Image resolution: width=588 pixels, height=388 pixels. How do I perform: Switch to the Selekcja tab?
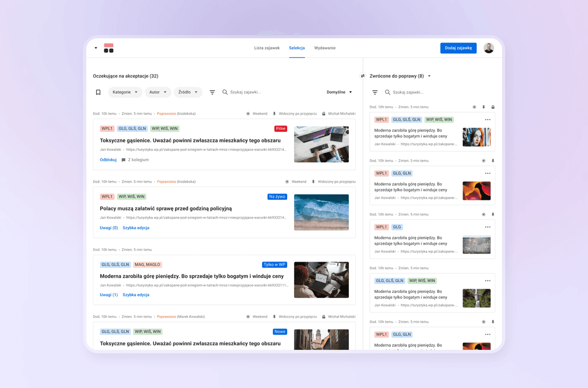[297, 48]
